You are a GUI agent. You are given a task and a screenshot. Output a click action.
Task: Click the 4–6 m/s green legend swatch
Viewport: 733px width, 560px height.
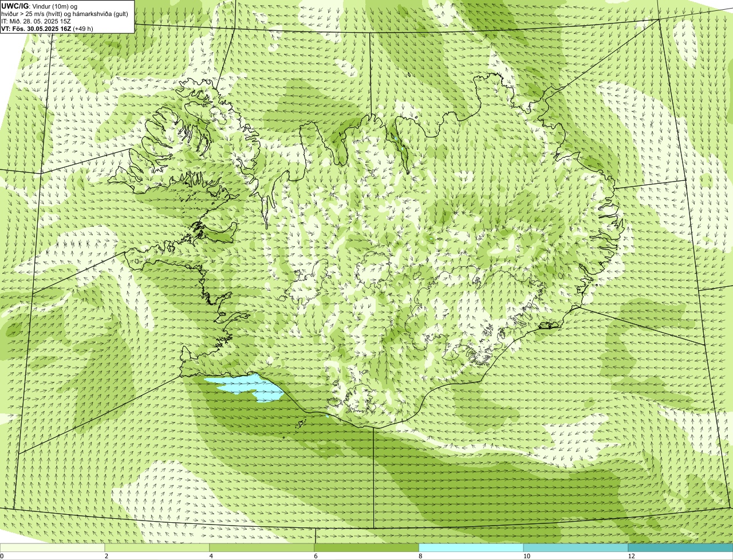262,548
